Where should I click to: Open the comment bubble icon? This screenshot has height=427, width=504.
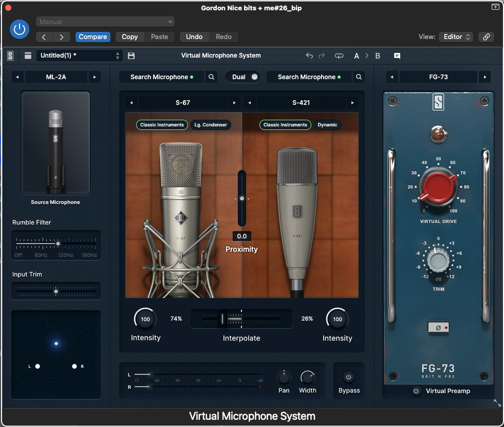coord(397,55)
